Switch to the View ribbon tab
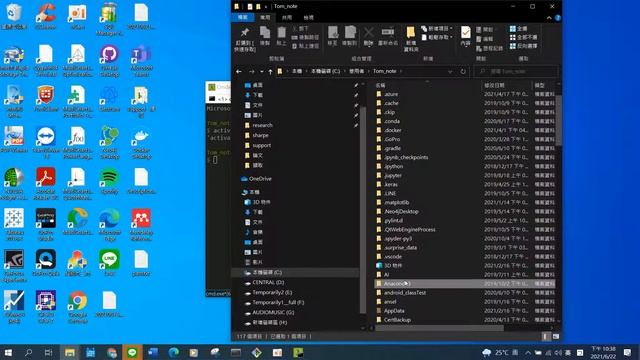The width and height of the screenshot is (640, 360). (309, 18)
